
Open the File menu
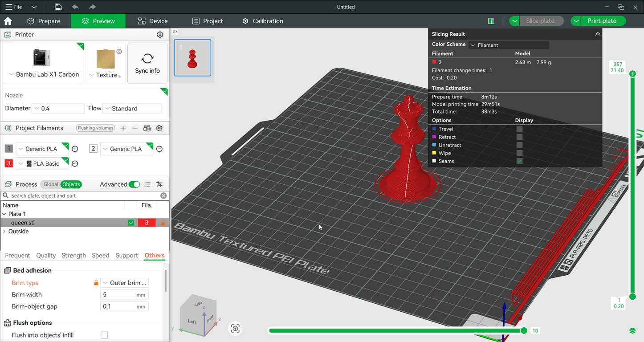point(14,7)
